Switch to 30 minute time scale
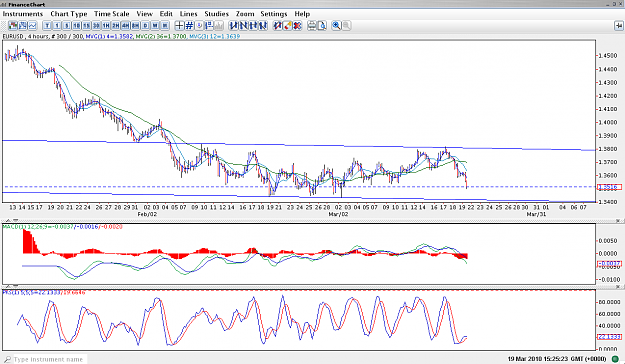Image resolution: width=625 pixels, height=364 pixels. [x=96, y=26]
